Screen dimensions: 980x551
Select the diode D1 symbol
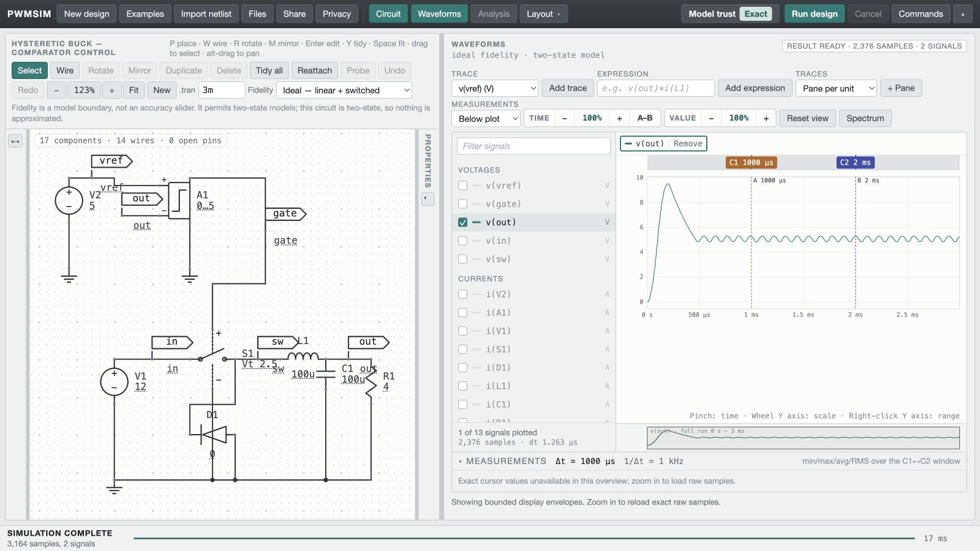213,435
